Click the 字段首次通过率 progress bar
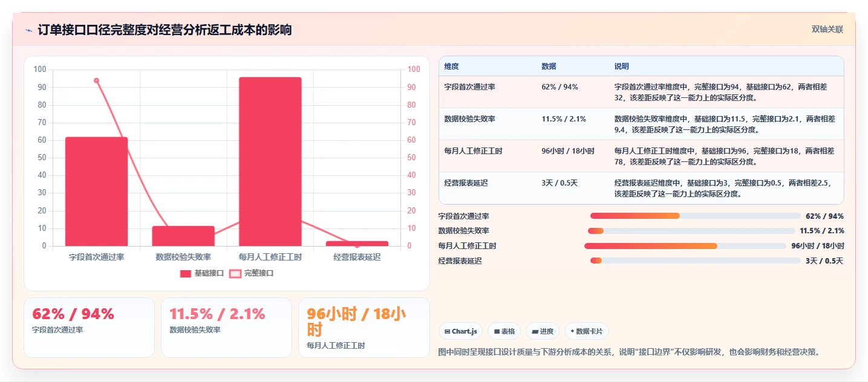868x382 pixels. 696,216
